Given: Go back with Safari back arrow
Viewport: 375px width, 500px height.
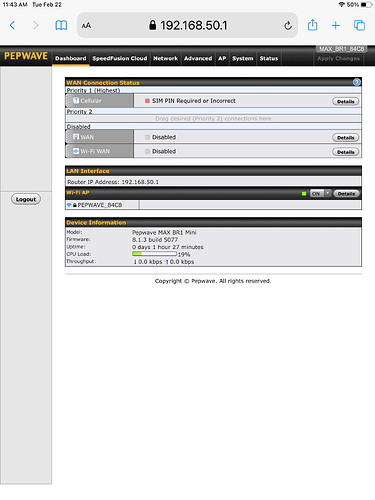Looking at the screenshot, I should point(12,25).
